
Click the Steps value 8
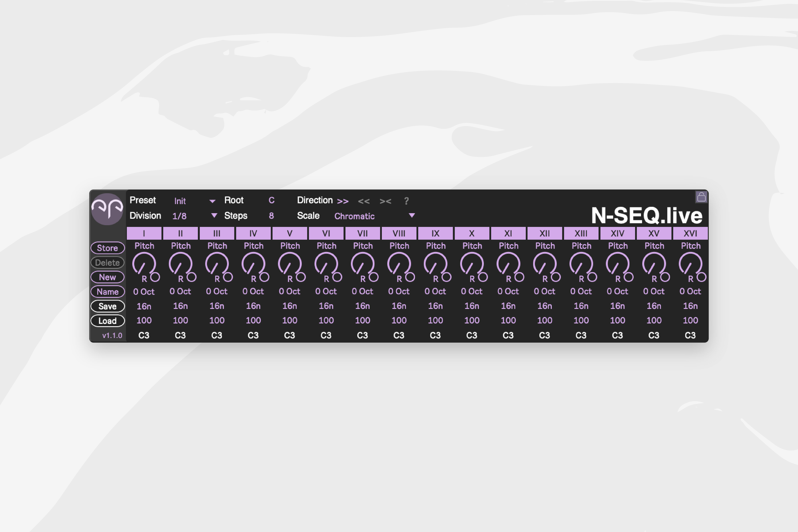tap(271, 216)
